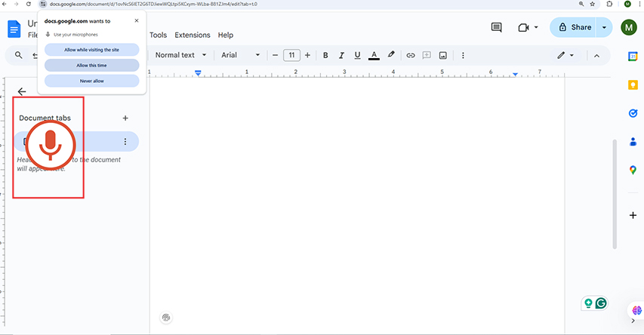Open comment history icon
This screenshot has height=335, width=644.
tap(496, 27)
